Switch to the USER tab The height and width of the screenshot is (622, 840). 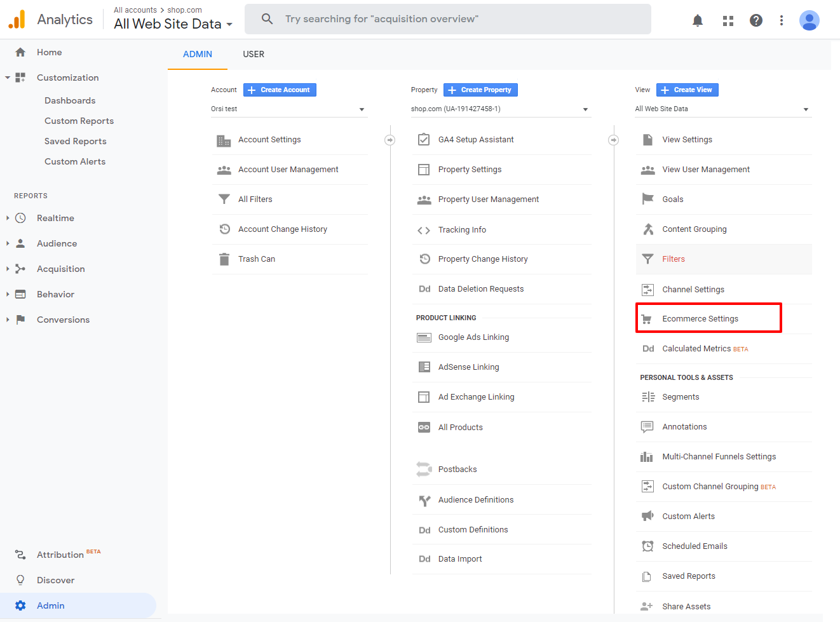pos(254,54)
